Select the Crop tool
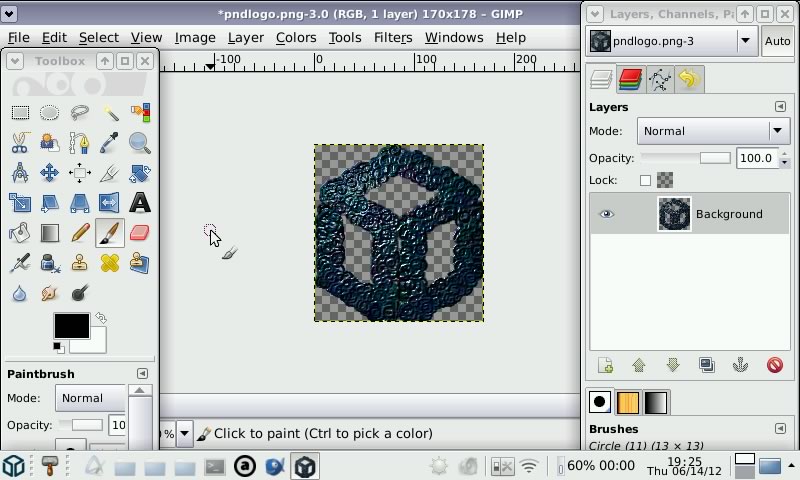Screen dimensions: 800x480 pyautogui.click(x=110, y=173)
